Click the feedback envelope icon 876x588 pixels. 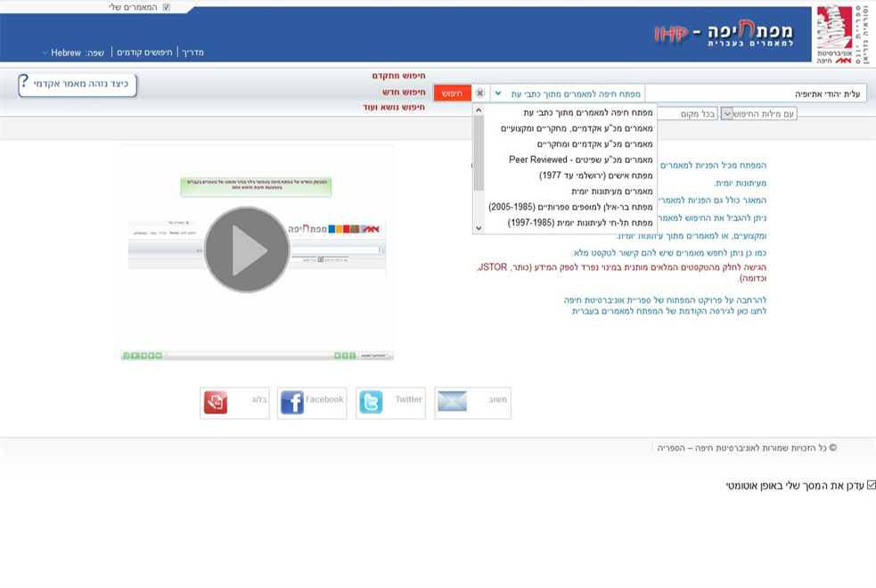pyautogui.click(x=452, y=402)
